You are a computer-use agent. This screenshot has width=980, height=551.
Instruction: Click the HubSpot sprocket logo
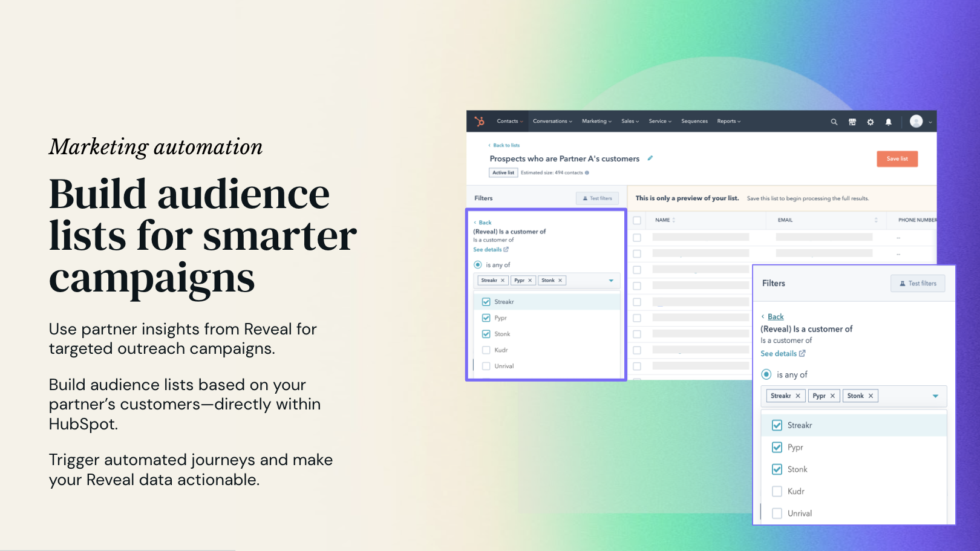click(480, 122)
